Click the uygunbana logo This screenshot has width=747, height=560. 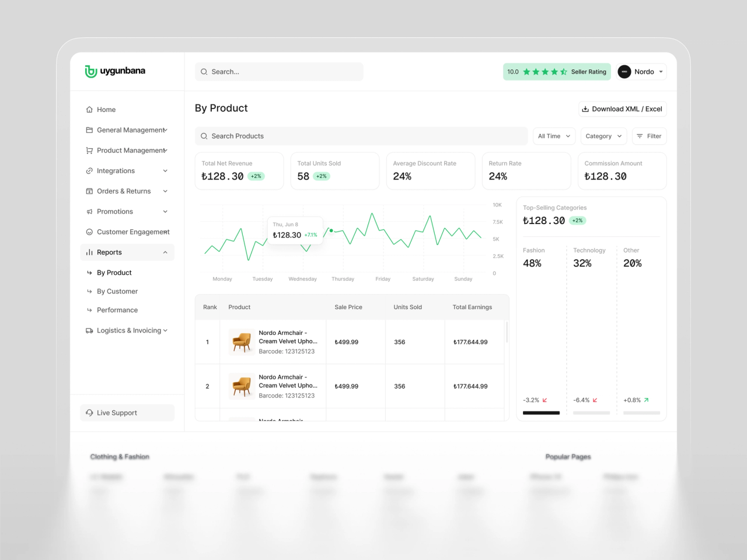(115, 71)
